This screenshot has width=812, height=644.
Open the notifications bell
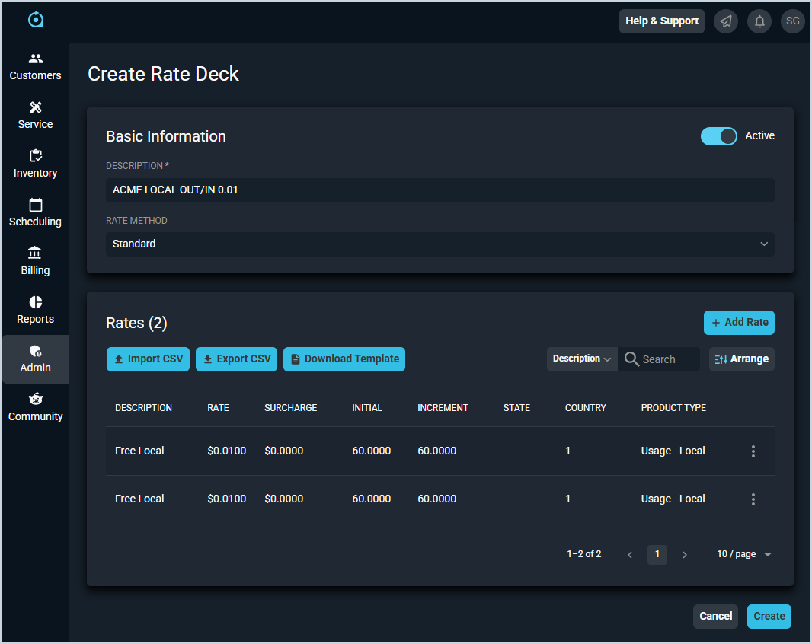pos(759,21)
